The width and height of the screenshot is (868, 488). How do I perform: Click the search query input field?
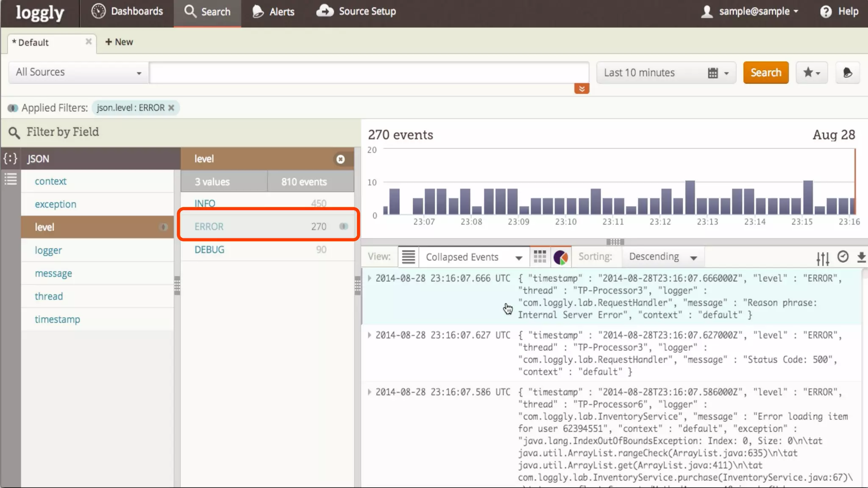tap(369, 72)
